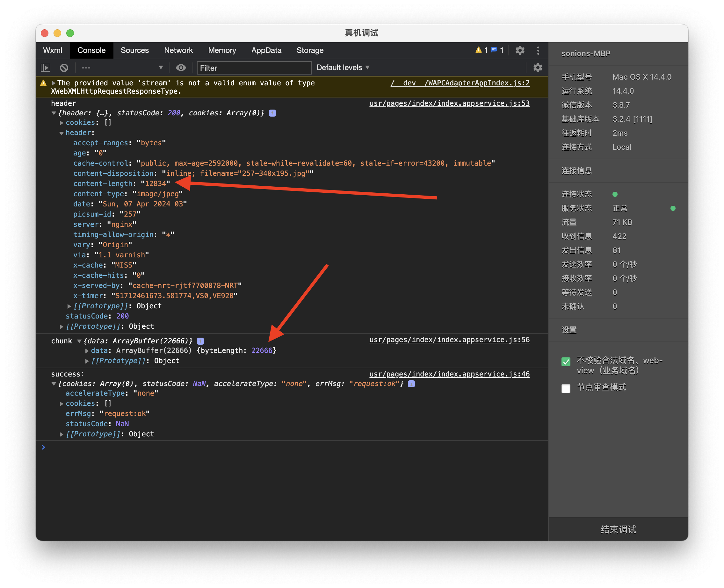This screenshot has width=724, height=588.
Task: Click the blue message count icon
Action: point(494,50)
